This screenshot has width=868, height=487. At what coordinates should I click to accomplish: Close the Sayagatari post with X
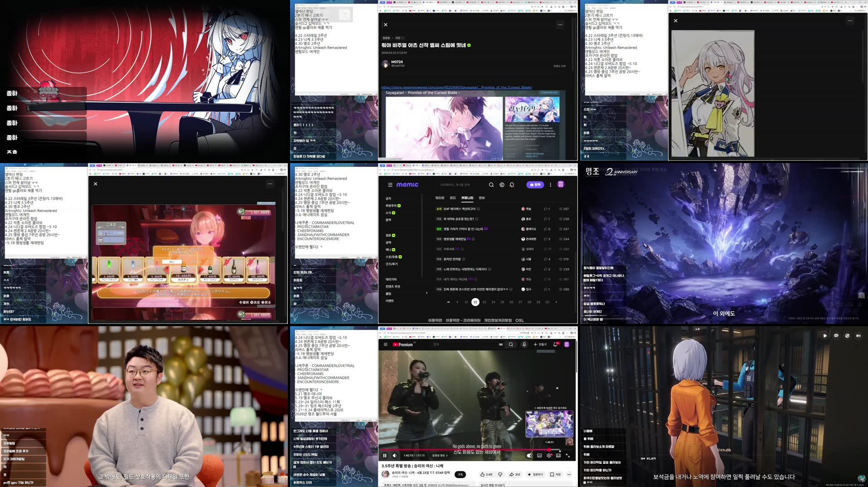(386, 25)
